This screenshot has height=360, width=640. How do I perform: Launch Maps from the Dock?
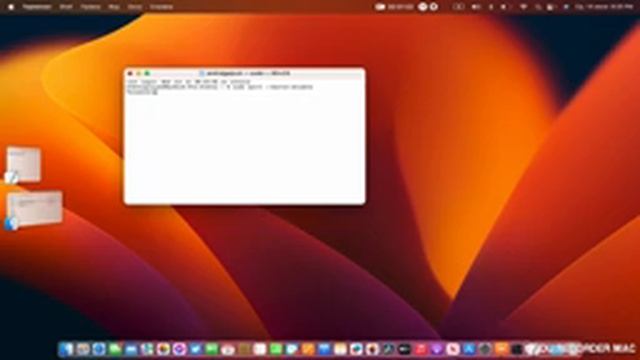147,349
